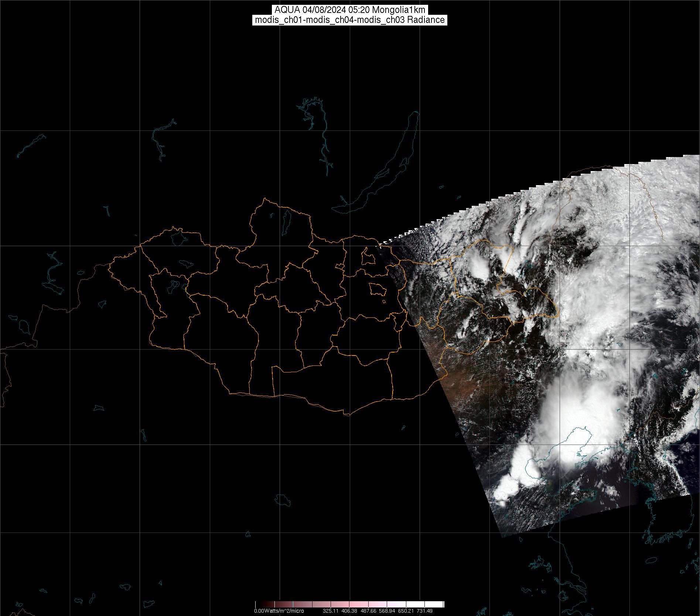This screenshot has width=700, height=616.
Task: Click the AQUA 04/08/2024 05:20 Mongolia1km title
Action: (350, 10)
